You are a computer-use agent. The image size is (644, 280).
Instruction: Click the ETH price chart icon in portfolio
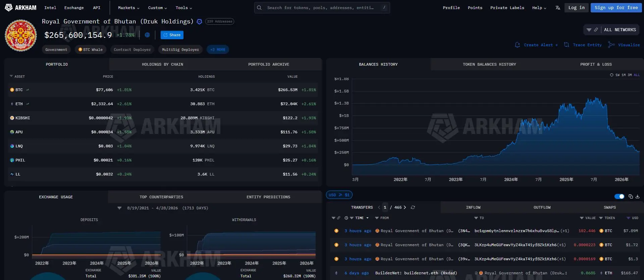[28, 104]
